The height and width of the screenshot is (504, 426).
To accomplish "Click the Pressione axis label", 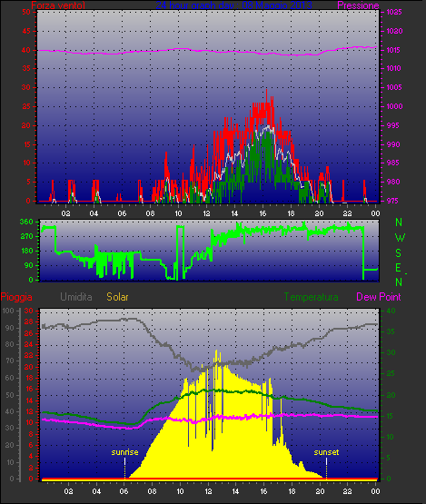I will coord(358,5).
